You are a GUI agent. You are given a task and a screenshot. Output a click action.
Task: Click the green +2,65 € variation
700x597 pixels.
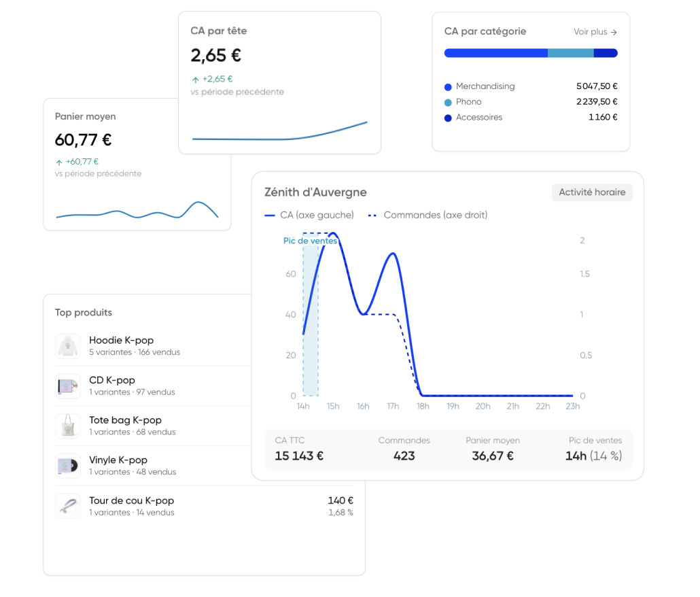[212, 79]
